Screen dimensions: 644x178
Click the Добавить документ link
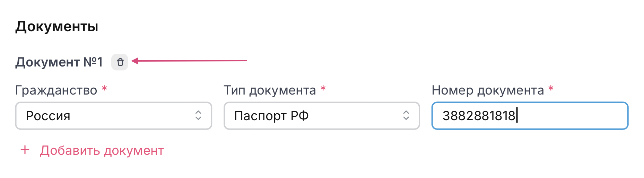[x=102, y=151]
